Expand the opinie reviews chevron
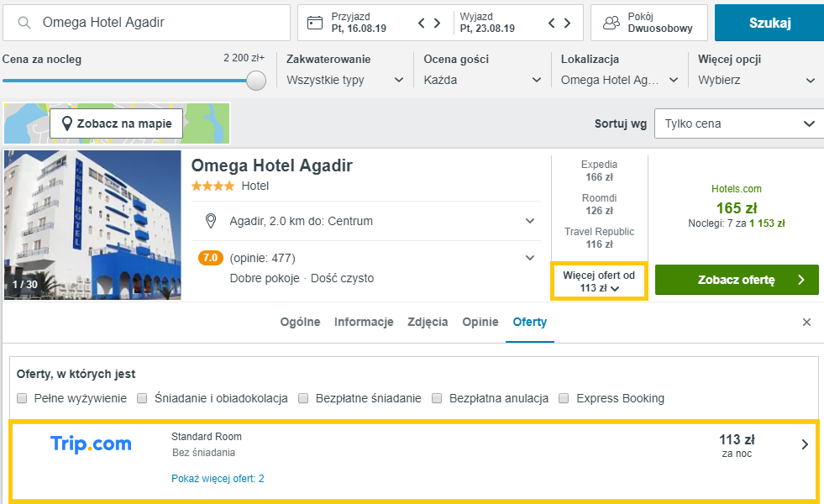This screenshot has height=504, width=824. [530, 258]
